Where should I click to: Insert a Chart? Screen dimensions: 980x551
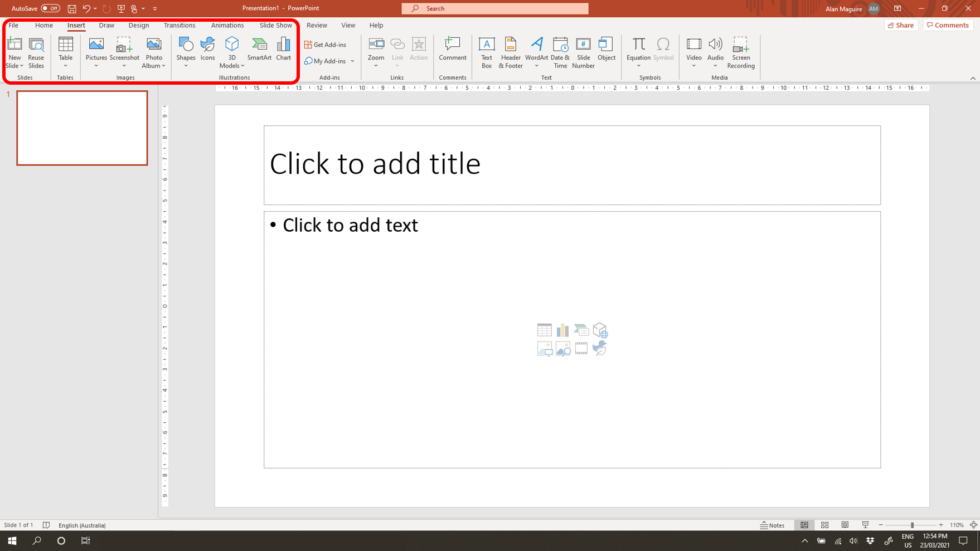[x=283, y=49]
